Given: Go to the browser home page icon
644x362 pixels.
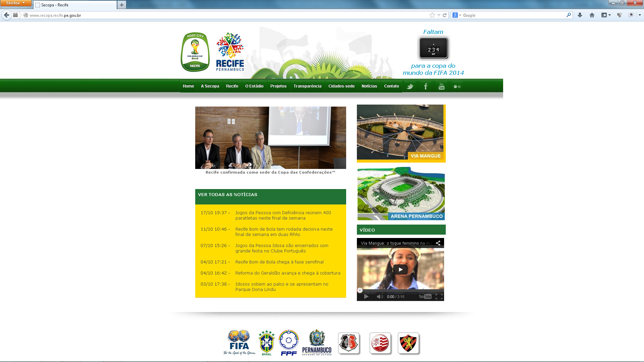Looking at the screenshot, I should click(592, 15).
